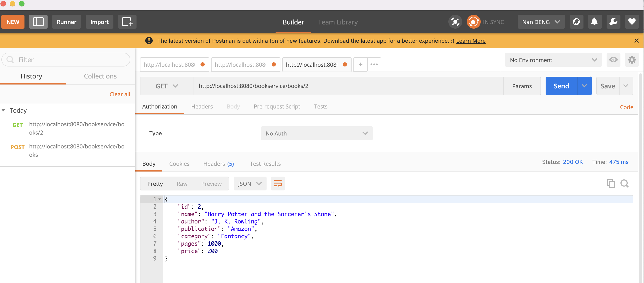The width and height of the screenshot is (644, 283).
Task: Select the Collections sidebar tab
Action: (100, 76)
